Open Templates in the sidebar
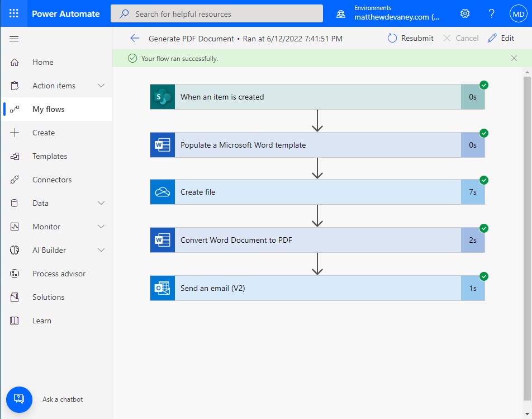This screenshot has width=532, height=419. [x=49, y=156]
